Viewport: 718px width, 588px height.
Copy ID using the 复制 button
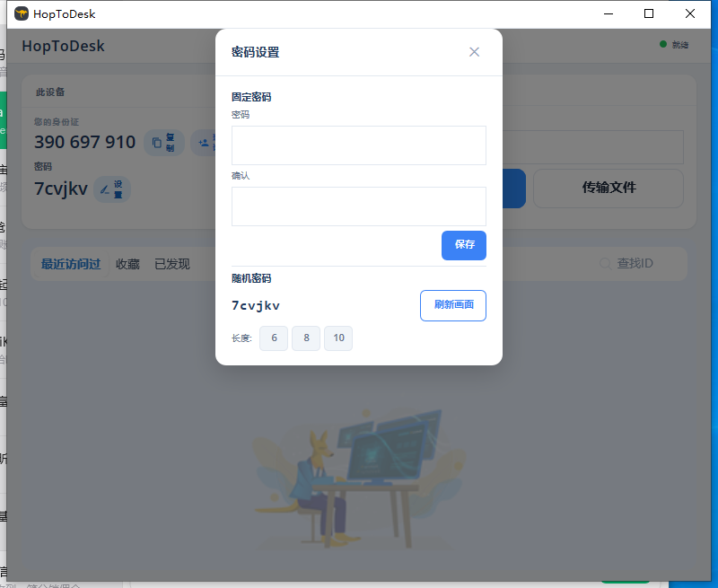164,143
